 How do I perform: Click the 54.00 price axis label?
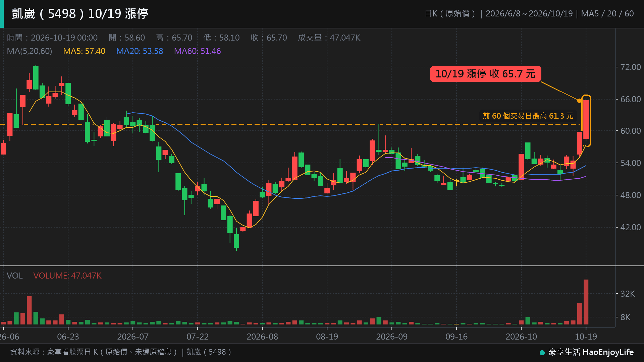[631, 163]
